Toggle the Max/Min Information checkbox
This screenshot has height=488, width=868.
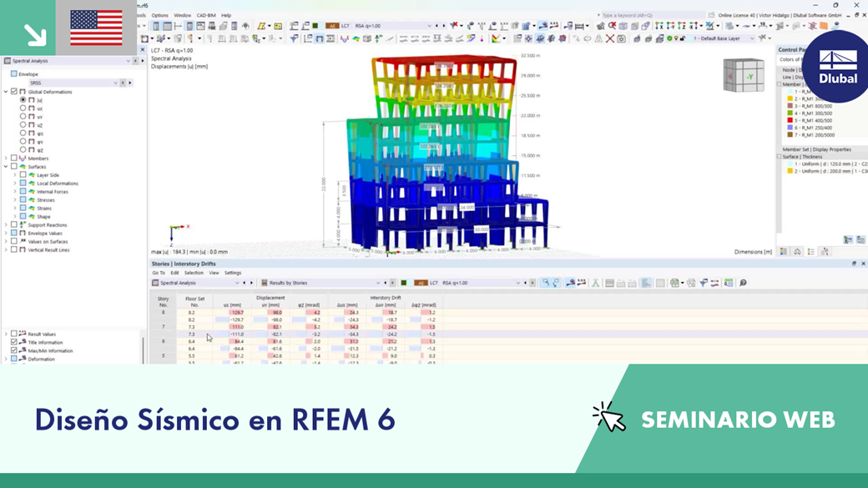coord(13,350)
